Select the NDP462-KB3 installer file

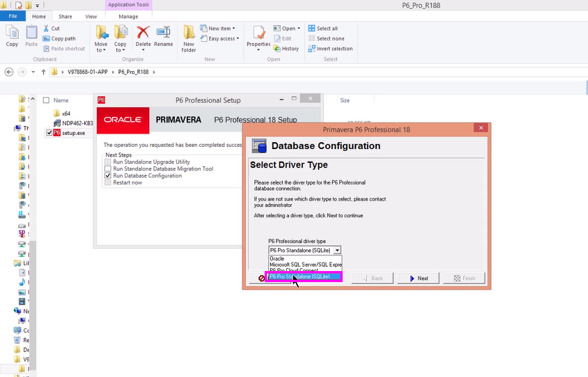click(73, 123)
